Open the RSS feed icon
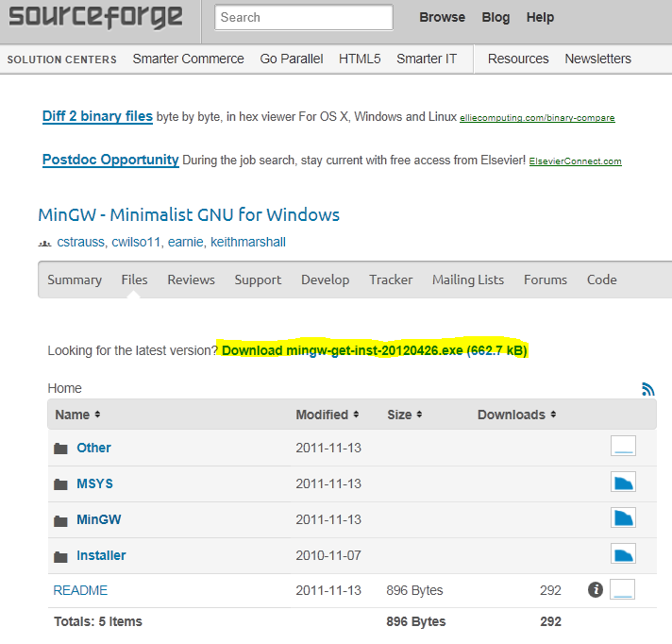The image size is (672, 644). [648, 389]
